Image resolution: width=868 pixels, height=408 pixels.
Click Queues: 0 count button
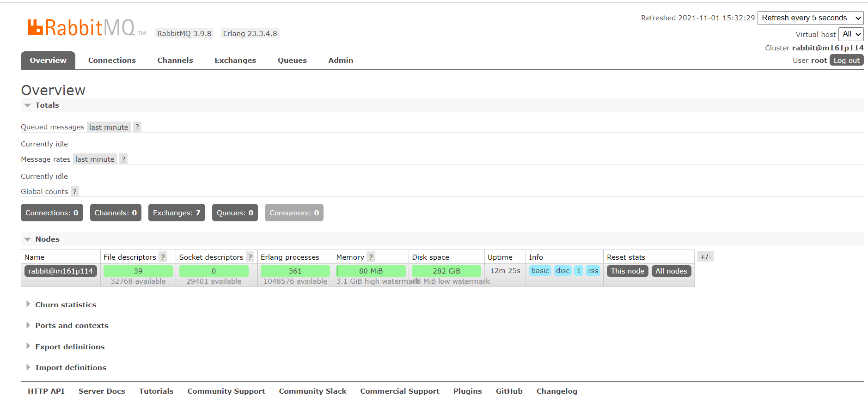[235, 213]
